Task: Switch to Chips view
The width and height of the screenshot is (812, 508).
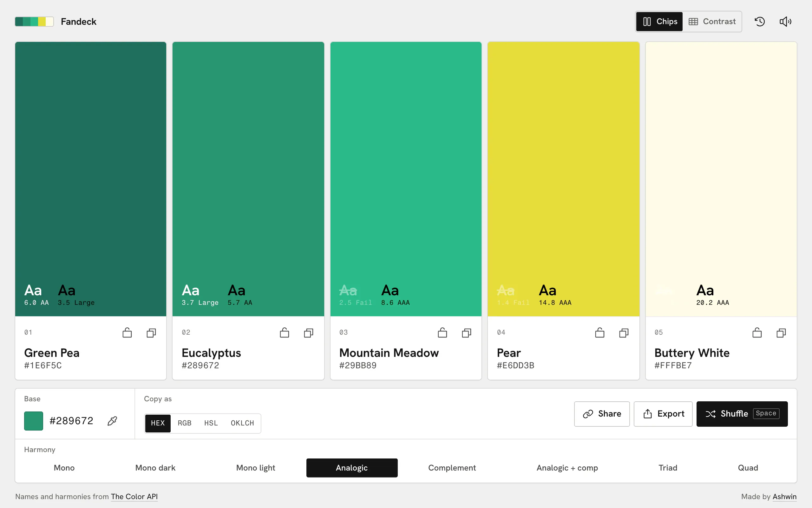Action: (x=660, y=22)
